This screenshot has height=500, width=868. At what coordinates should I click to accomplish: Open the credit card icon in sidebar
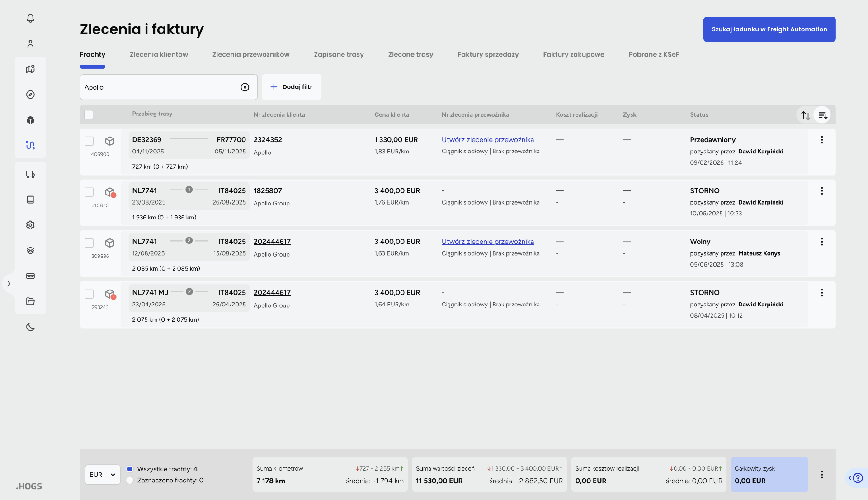pos(30,276)
